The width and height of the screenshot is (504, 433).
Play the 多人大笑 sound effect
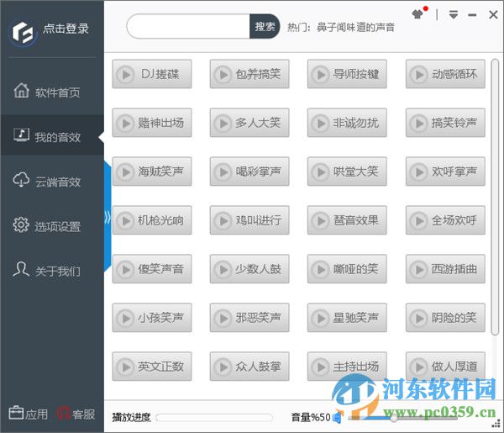click(249, 123)
